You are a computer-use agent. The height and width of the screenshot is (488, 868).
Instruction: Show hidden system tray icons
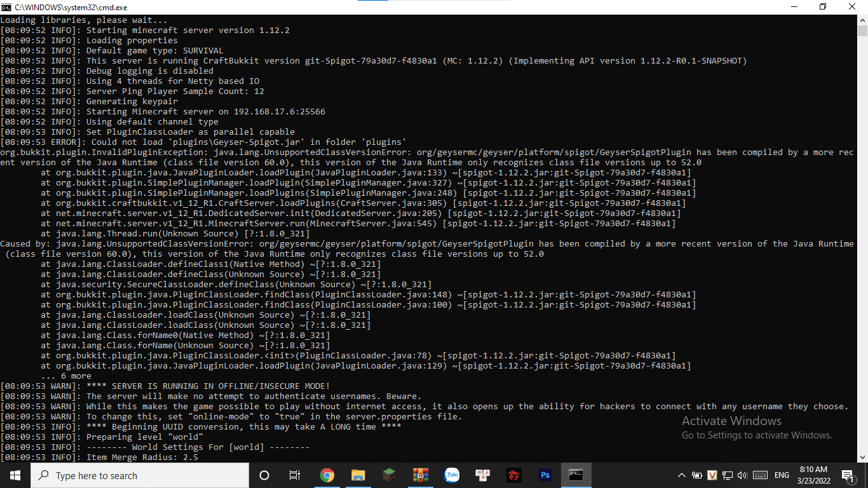(x=682, y=475)
